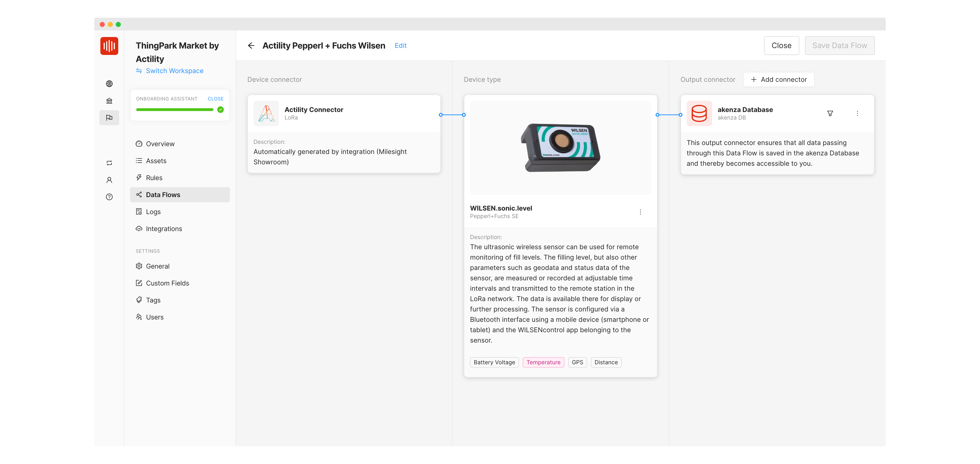Click the Save Data Flow button

[840, 46]
